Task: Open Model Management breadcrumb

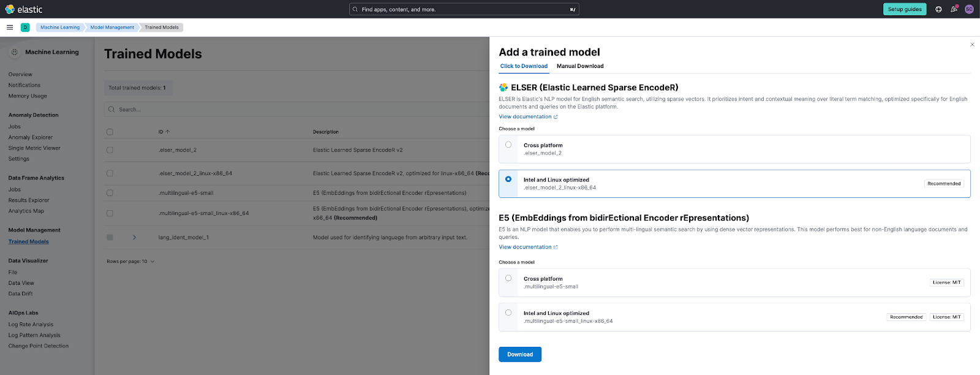Action: click(112, 27)
